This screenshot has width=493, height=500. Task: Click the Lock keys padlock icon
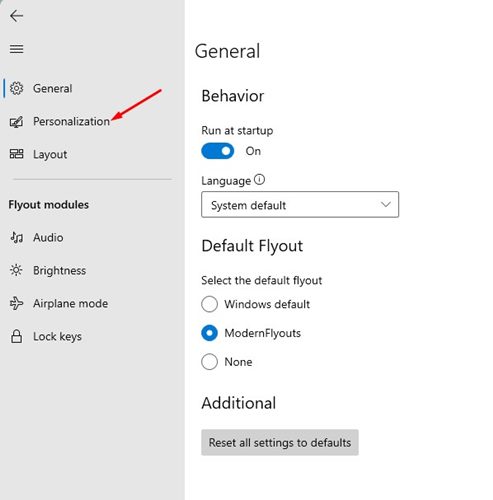click(16, 336)
